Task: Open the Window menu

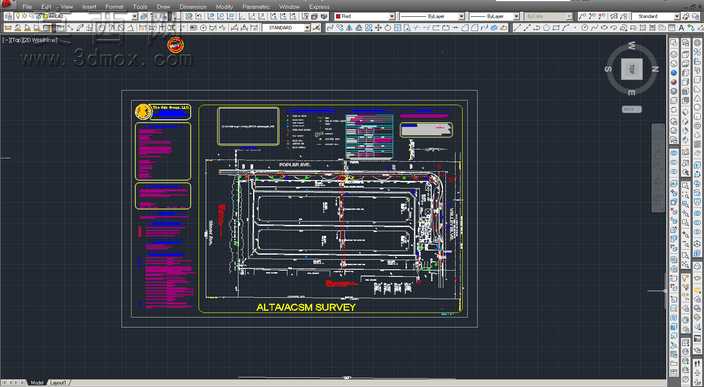Action: point(289,7)
